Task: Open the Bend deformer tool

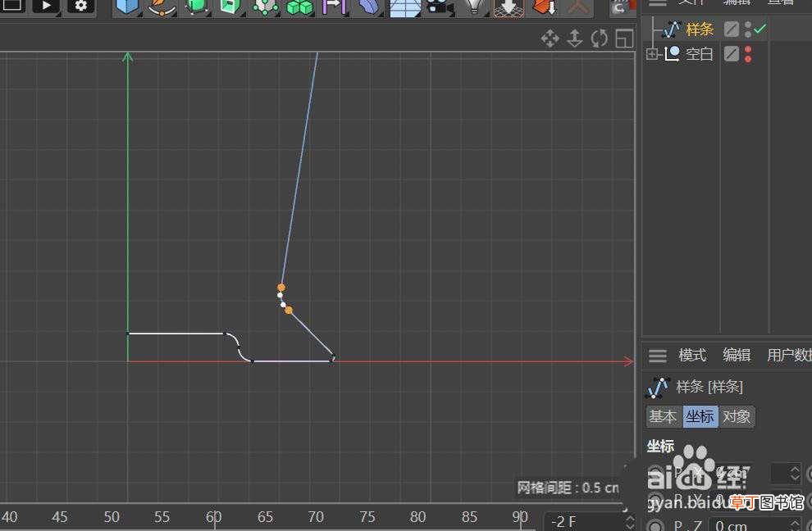Action: 369,7
